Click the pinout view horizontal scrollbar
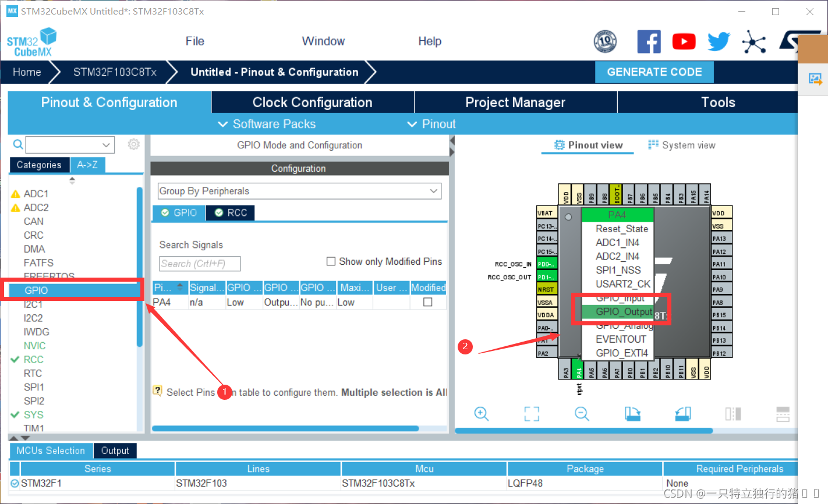The image size is (828, 504). point(584,431)
